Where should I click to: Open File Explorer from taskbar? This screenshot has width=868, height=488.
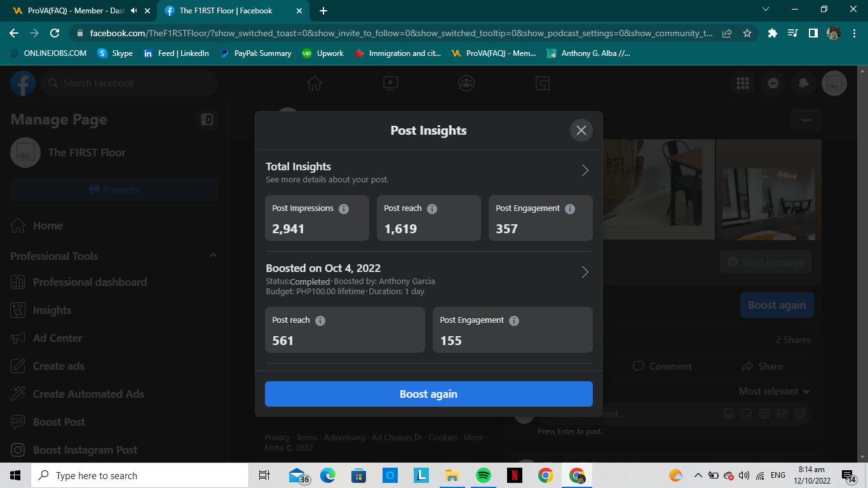click(x=452, y=475)
